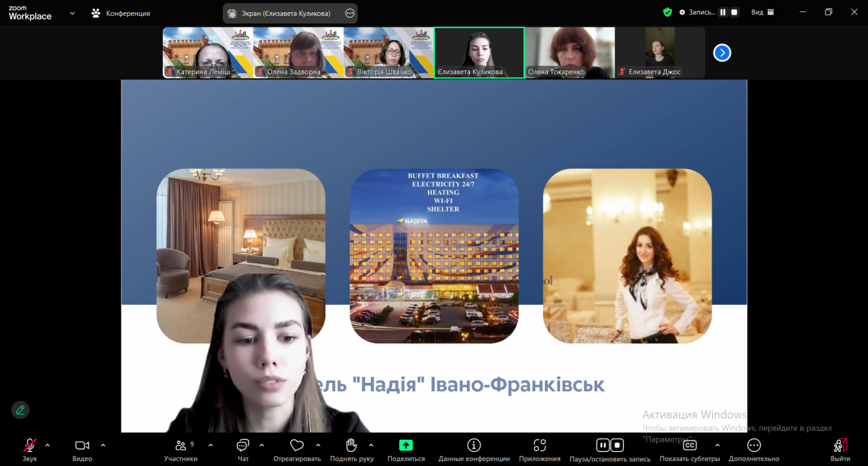This screenshot has height=466, width=868.
Task: Show captions with Показать субтитры
Action: [x=690, y=450]
